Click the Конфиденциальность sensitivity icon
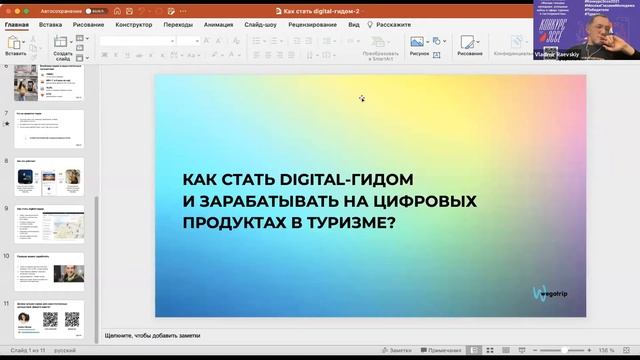Viewport: 640px width, 360px height. (516, 42)
